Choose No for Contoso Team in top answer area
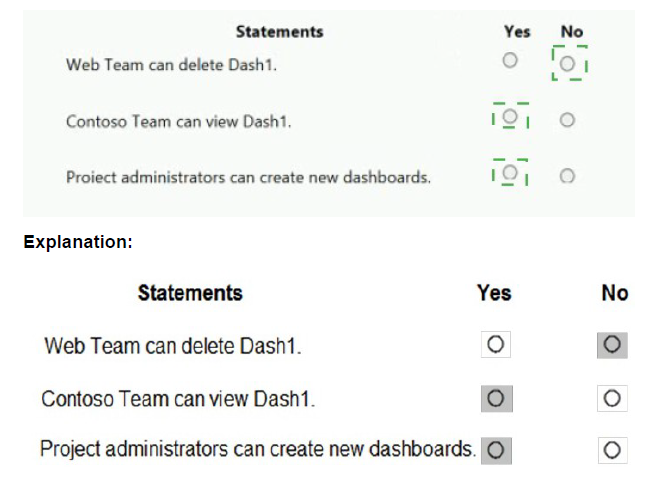Viewport: 647px width, 484px height. tap(567, 120)
